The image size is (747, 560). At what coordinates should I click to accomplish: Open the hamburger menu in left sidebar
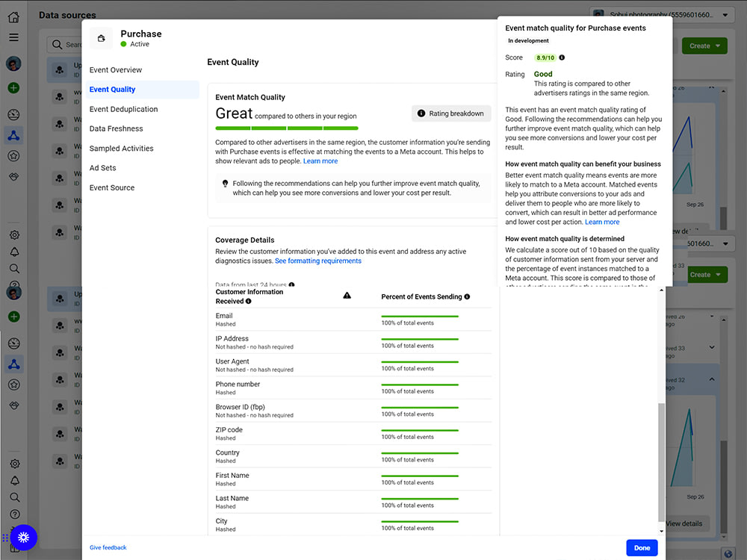(x=13, y=37)
